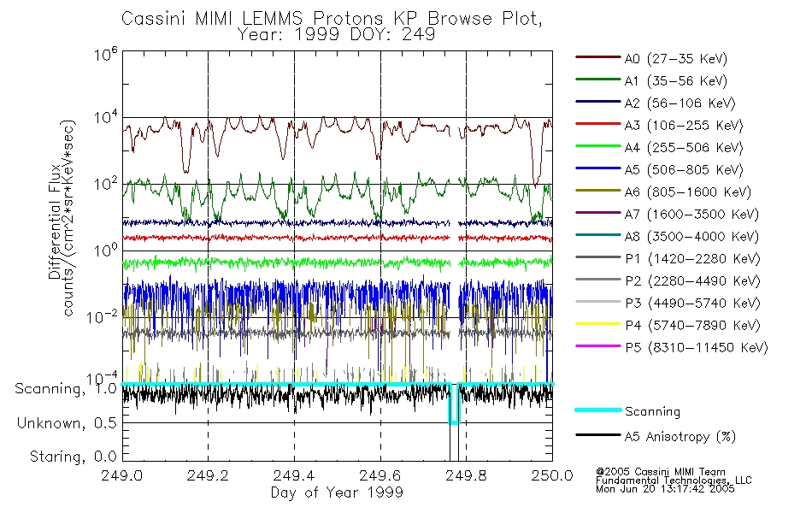
Task: Select the P1 (1420-2280 KeV) legend label
Action: pyautogui.click(x=692, y=259)
